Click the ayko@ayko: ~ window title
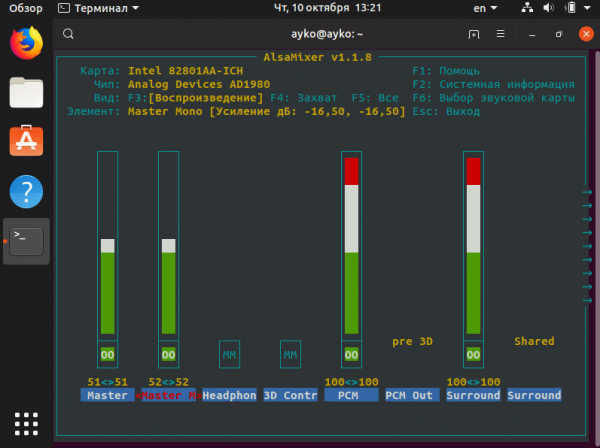Image resolution: width=600 pixels, height=448 pixels. pyautogui.click(x=327, y=34)
